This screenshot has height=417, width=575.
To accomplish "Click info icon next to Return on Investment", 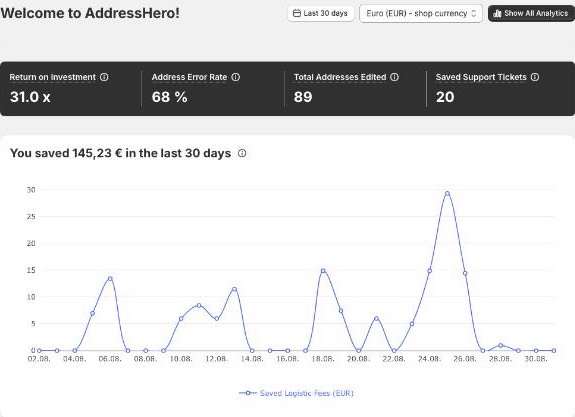I will point(104,77).
